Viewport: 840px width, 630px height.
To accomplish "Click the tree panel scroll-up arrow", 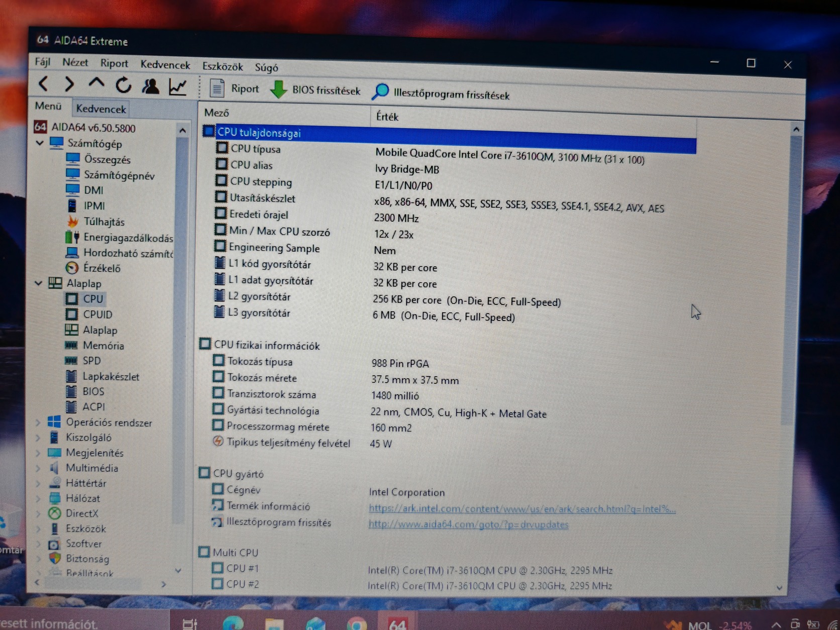I will 182,131.
